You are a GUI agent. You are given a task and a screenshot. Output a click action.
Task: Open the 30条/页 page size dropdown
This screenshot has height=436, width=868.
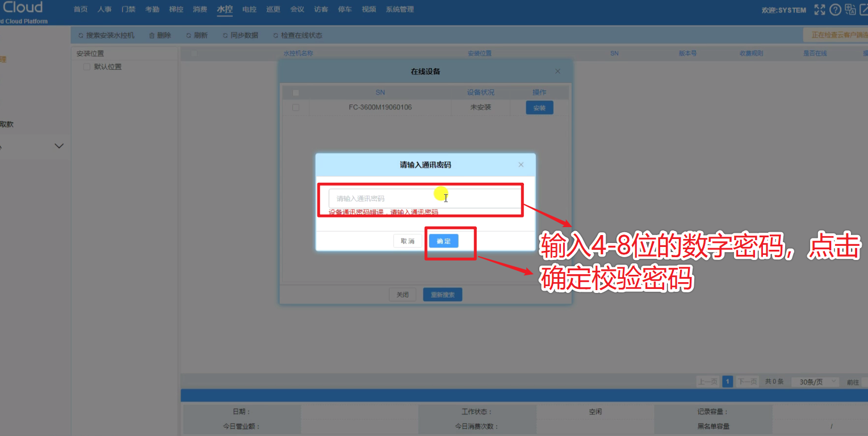[815, 382]
